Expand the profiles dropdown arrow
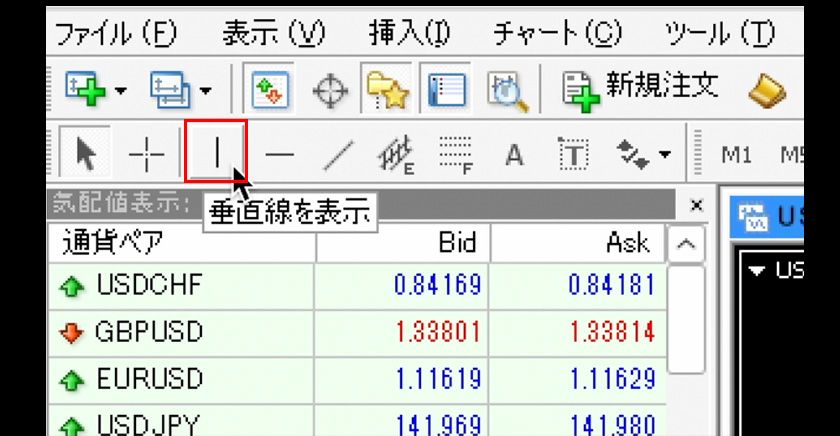Screen dimensions: 840x436 (x=206, y=92)
